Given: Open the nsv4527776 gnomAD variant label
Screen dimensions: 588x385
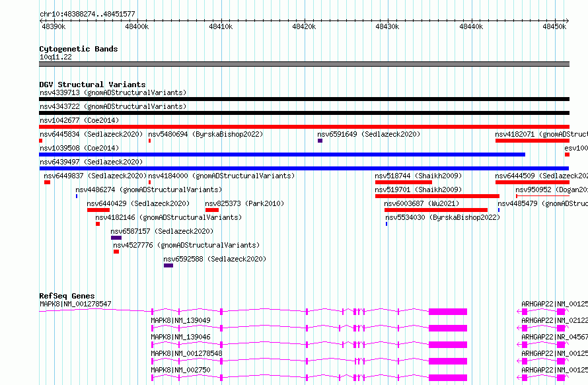Looking at the screenshot, I should tap(186, 245).
